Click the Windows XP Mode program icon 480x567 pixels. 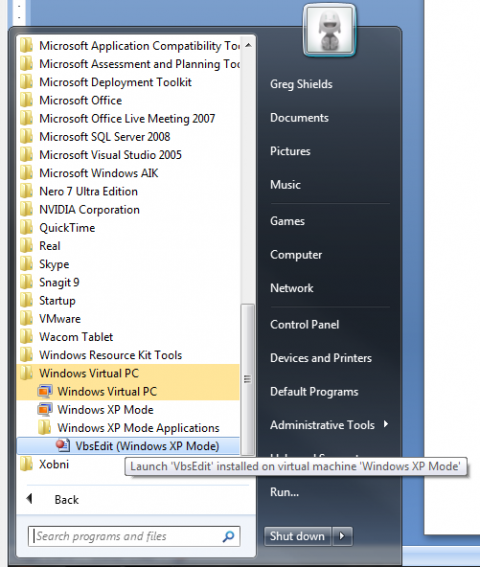pyautogui.click(x=45, y=410)
